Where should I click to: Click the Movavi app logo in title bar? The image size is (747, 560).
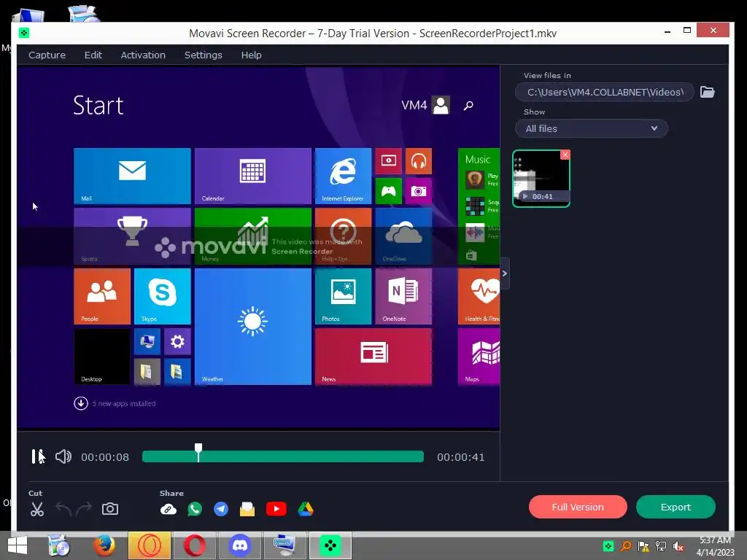tap(24, 33)
